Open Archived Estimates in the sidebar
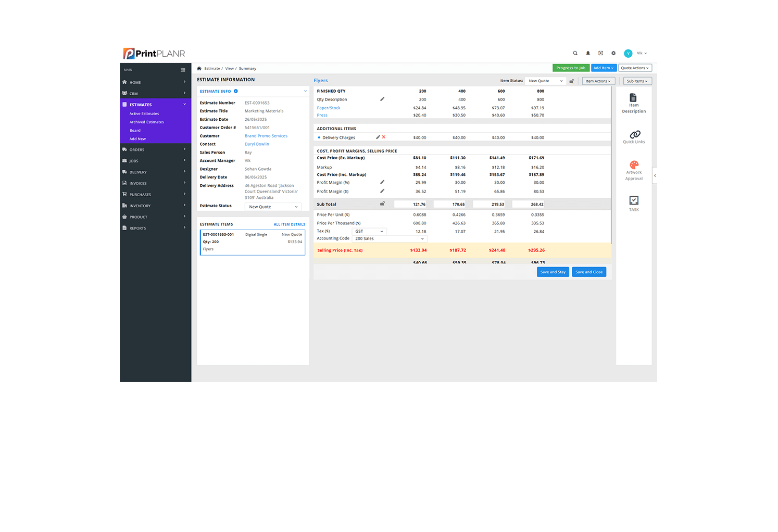Screen dimensions: 778x532 tap(146, 122)
